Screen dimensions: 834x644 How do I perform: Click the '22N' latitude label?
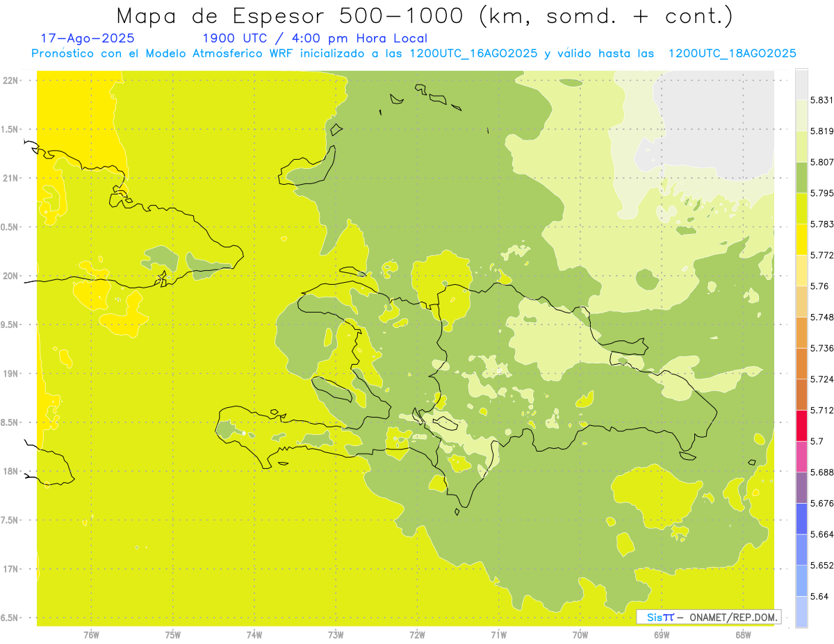pos(12,81)
